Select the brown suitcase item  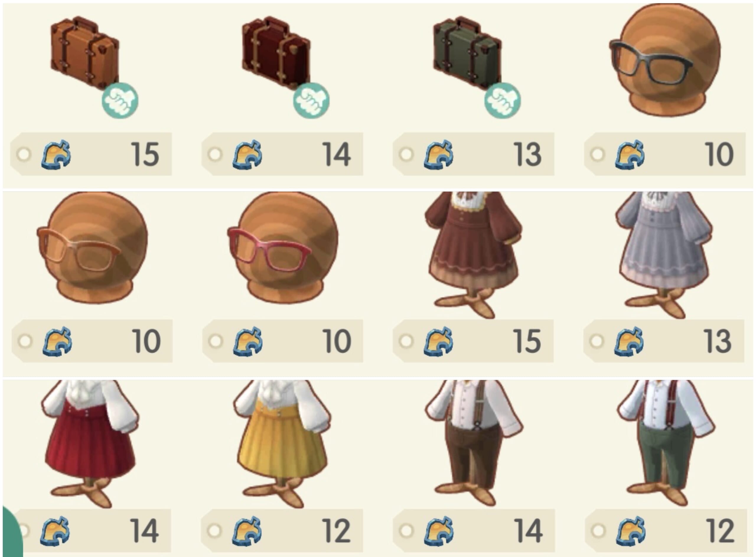(x=85, y=53)
